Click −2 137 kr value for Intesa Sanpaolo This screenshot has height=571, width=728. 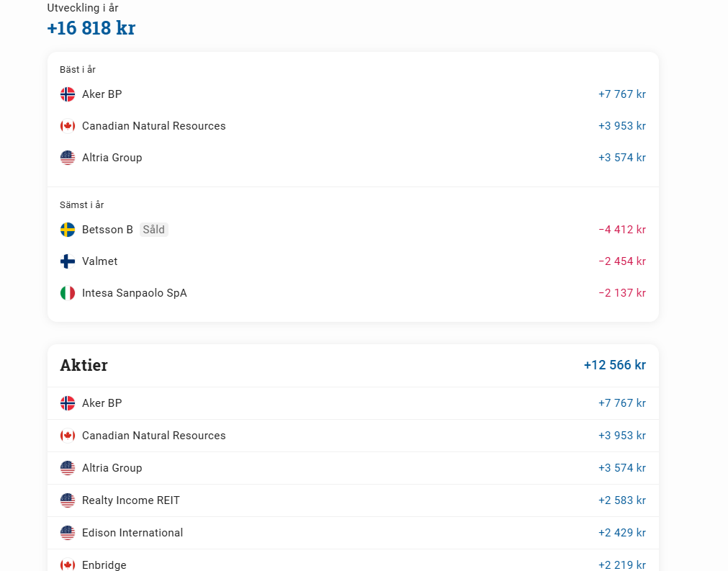(622, 293)
